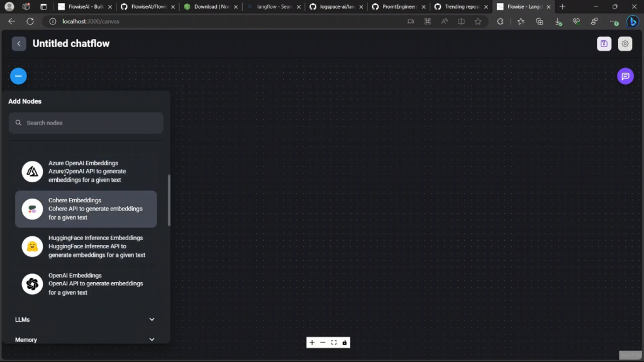Viewport: 644px width, 362px height.
Task: Switch to the logspace-ai/langflow tab
Action: [336, 6]
